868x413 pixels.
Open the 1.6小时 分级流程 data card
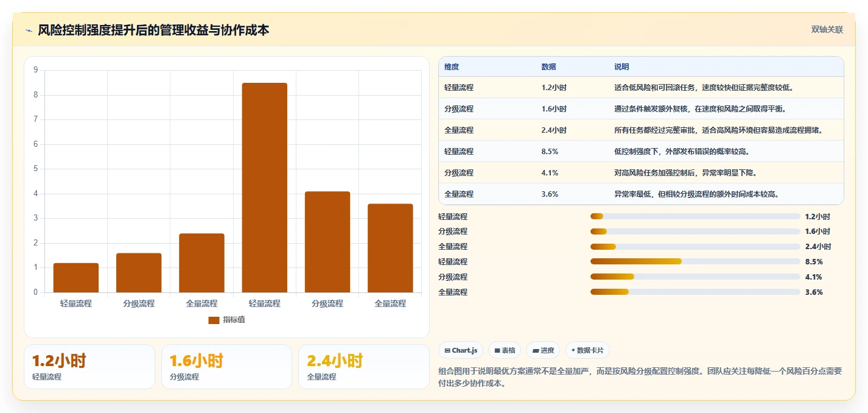pos(226,367)
